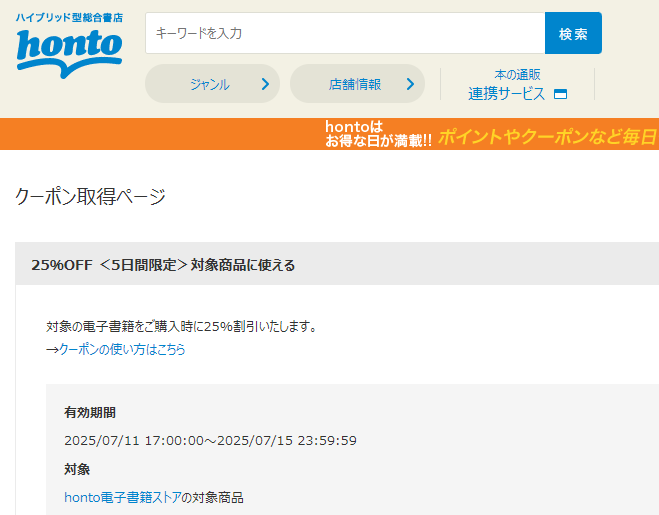Select the 25%OFF <5日間限定> coupon title
The width and height of the screenshot is (659, 515).
click(x=163, y=265)
